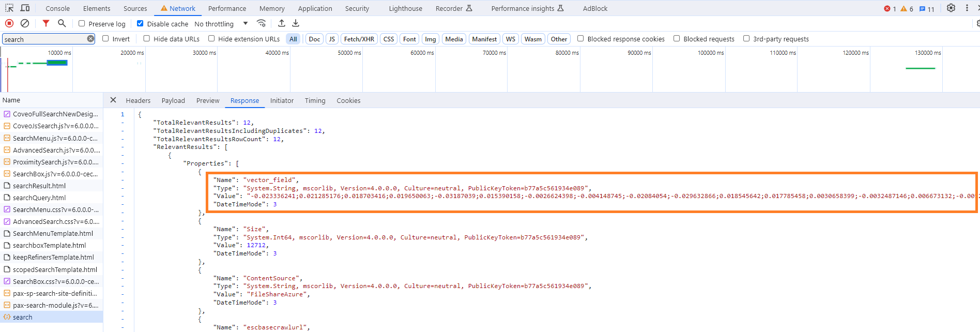The image size is (980, 332).
Task: Export HAR file with download arrow
Action: pos(296,23)
